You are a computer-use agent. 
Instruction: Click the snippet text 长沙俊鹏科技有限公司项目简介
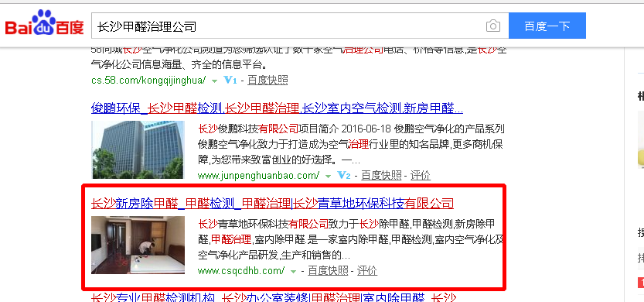268,129
